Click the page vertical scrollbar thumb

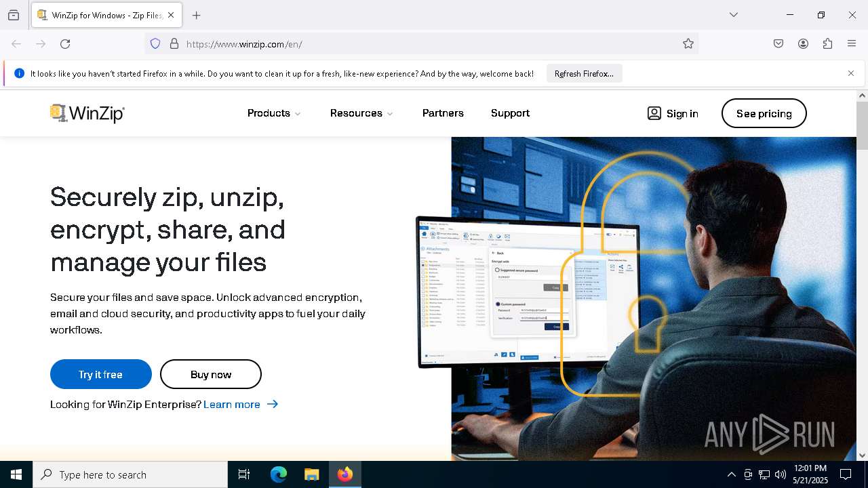coord(862,125)
